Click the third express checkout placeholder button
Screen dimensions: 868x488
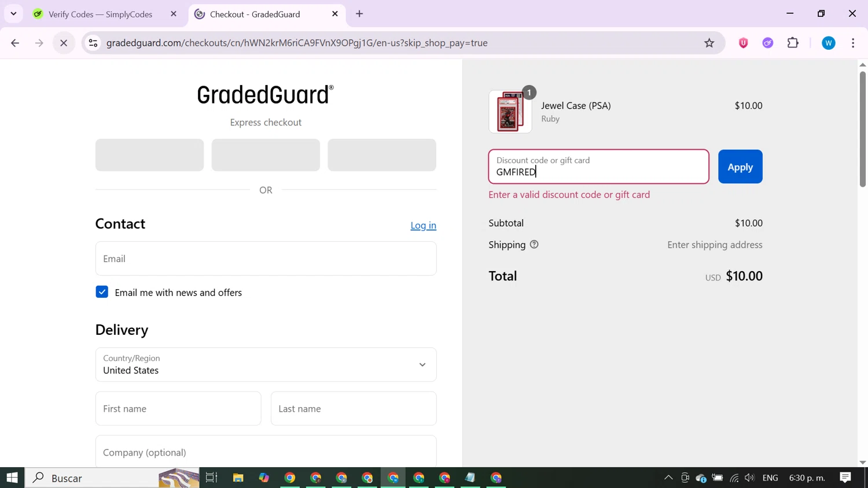coord(382,155)
